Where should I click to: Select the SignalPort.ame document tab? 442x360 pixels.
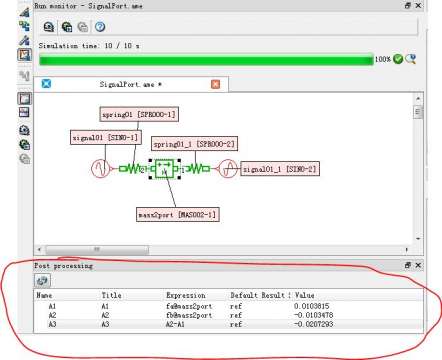(131, 84)
